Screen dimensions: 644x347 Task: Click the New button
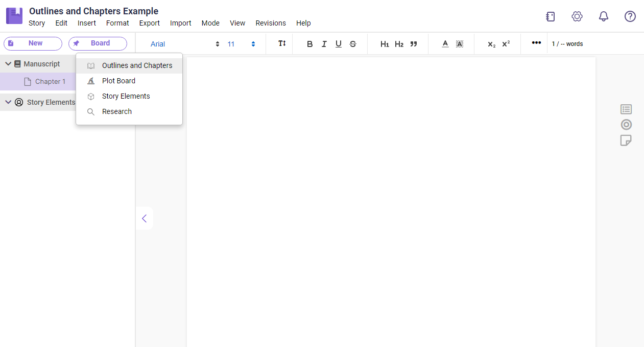(x=33, y=43)
